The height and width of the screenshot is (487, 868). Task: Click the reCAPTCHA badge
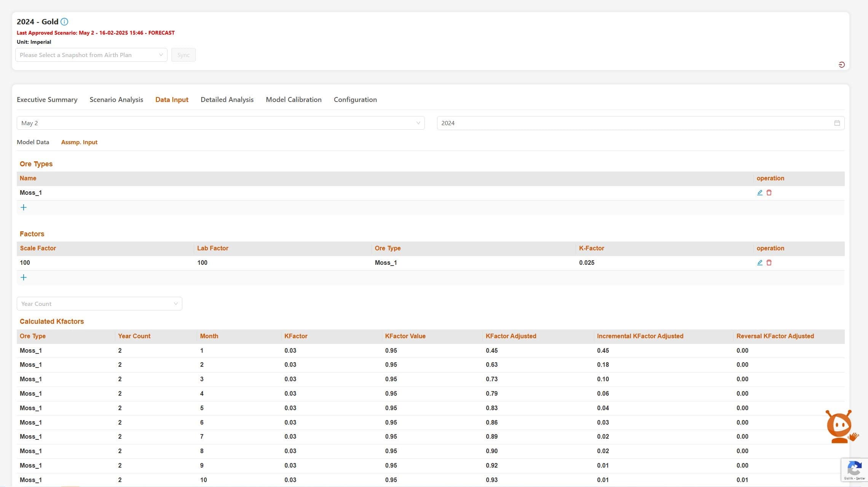point(854,470)
